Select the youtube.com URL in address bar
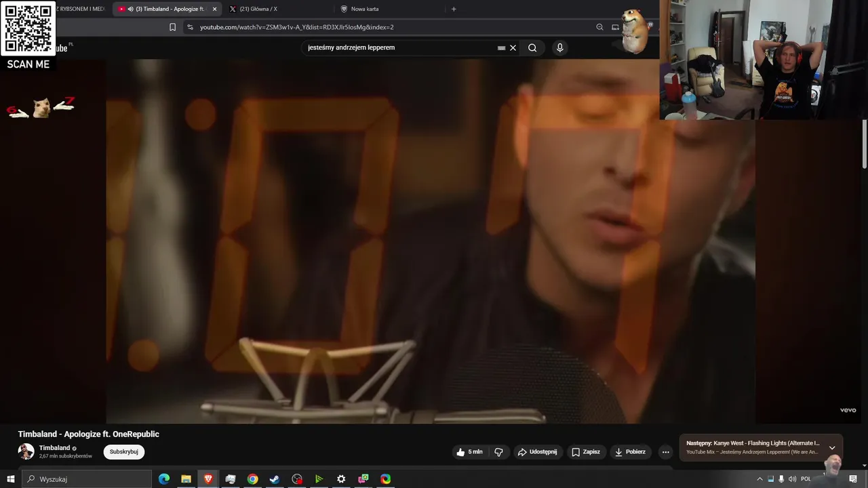This screenshot has width=868, height=488. (296, 27)
